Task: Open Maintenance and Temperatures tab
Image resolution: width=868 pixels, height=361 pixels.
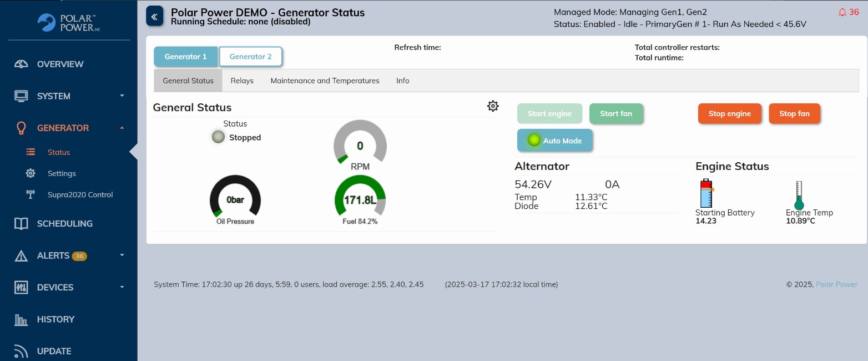Action: (325, 81)
